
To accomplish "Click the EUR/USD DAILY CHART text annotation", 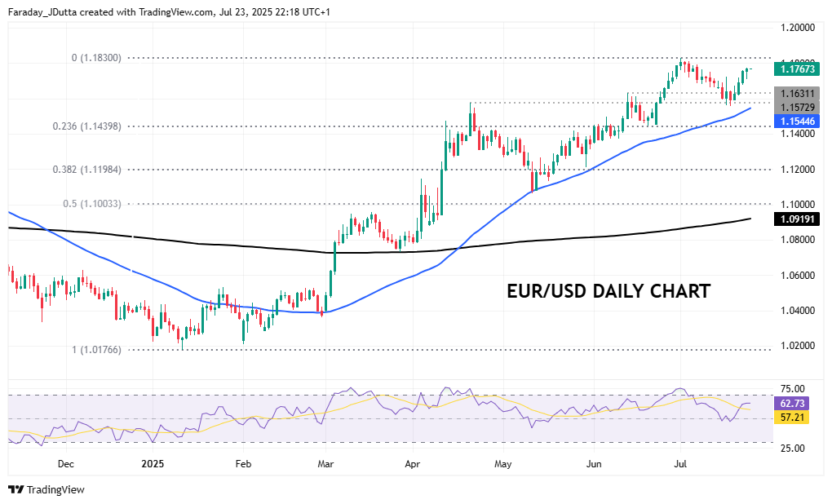I will [608, 291].
